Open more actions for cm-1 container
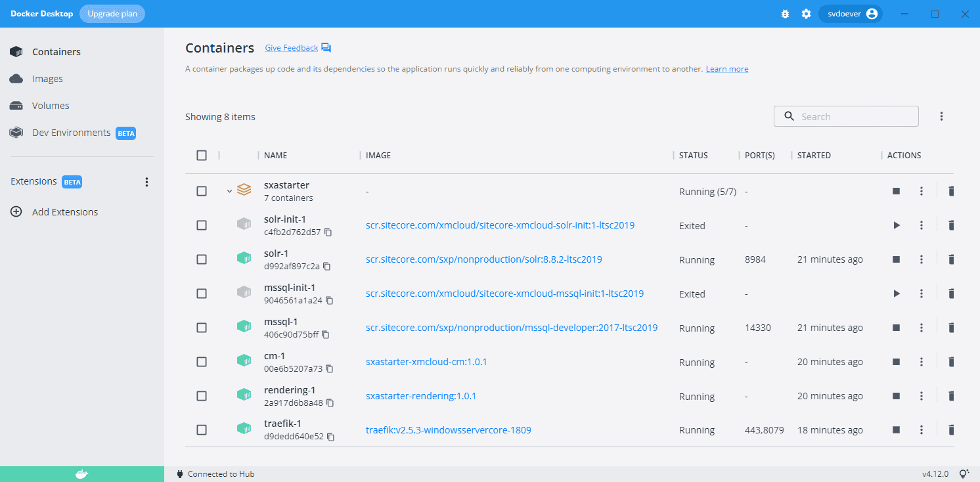Viewport: 980px width, 482px height. coord(922,362)
